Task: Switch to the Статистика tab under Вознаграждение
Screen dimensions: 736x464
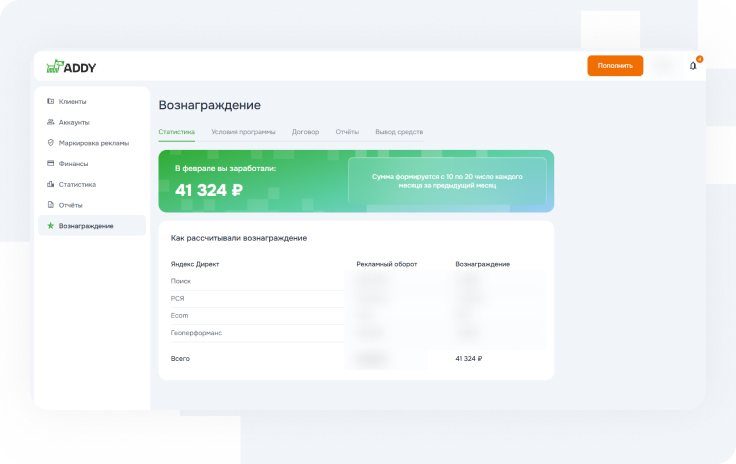Action: point(176,132)
